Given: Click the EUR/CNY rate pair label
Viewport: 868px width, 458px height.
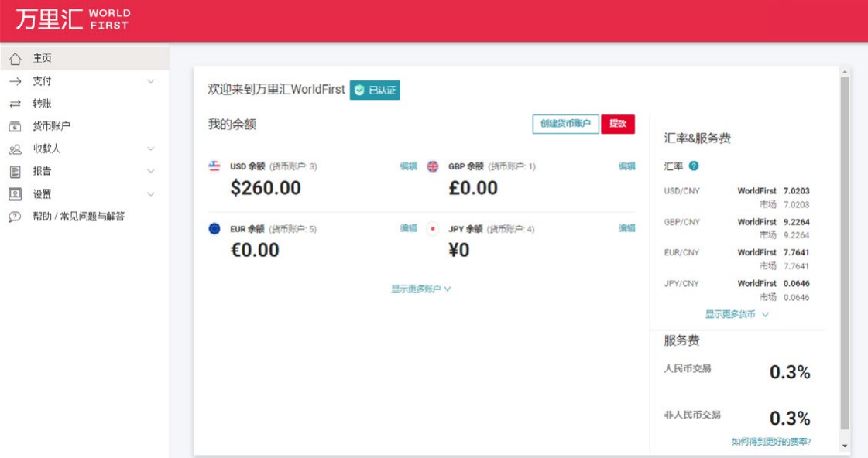Looking at the screenshot, I should [682, 252].
